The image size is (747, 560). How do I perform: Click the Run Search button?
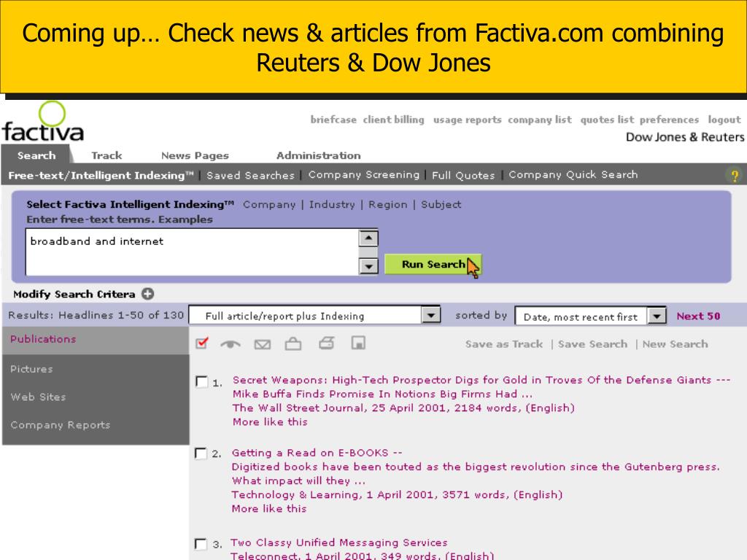(x=433, y=264)
